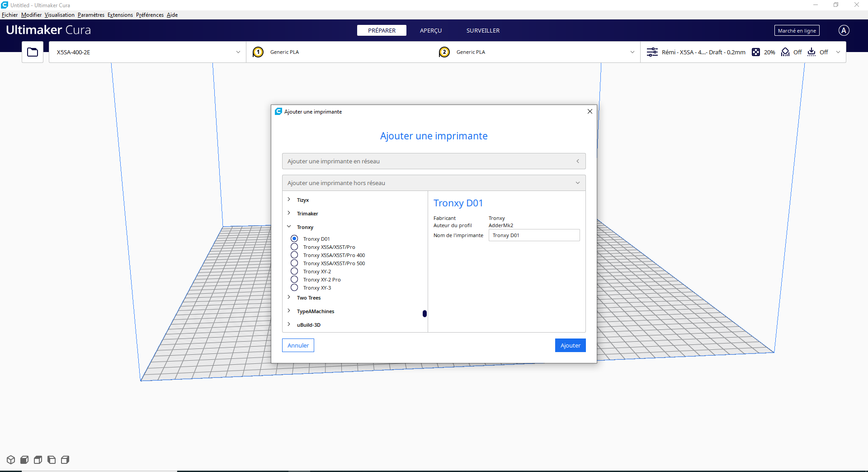Expand the Tizyx manufacturer group
The width and height of the screenshot is (868, 472).
pyautogui.click(x=289, y=200)
